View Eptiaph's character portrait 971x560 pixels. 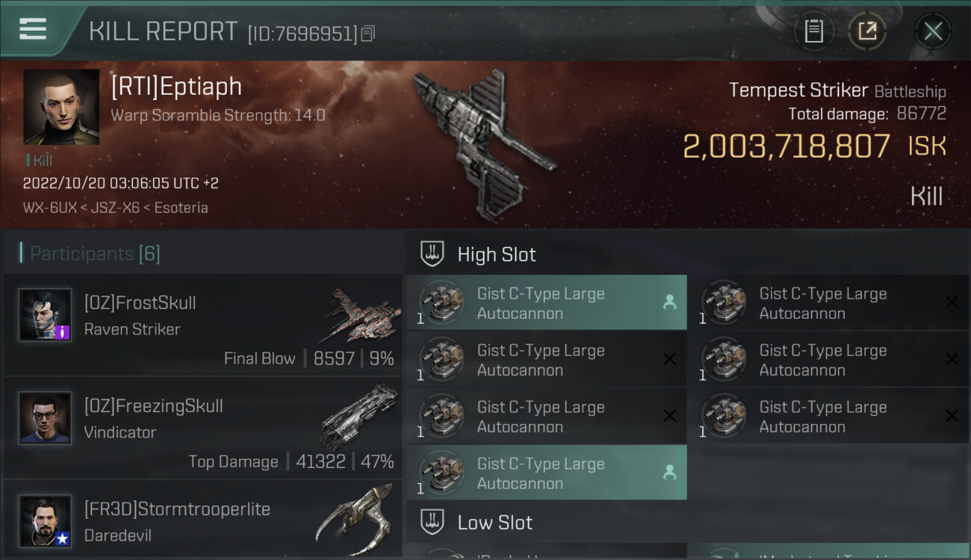point(61,107)
